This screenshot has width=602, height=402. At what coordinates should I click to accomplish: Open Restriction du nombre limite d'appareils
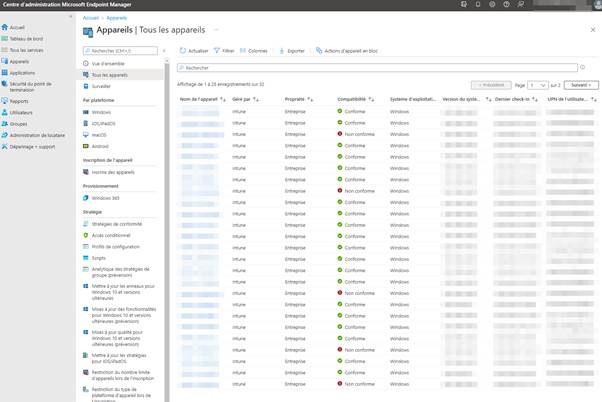121,375
